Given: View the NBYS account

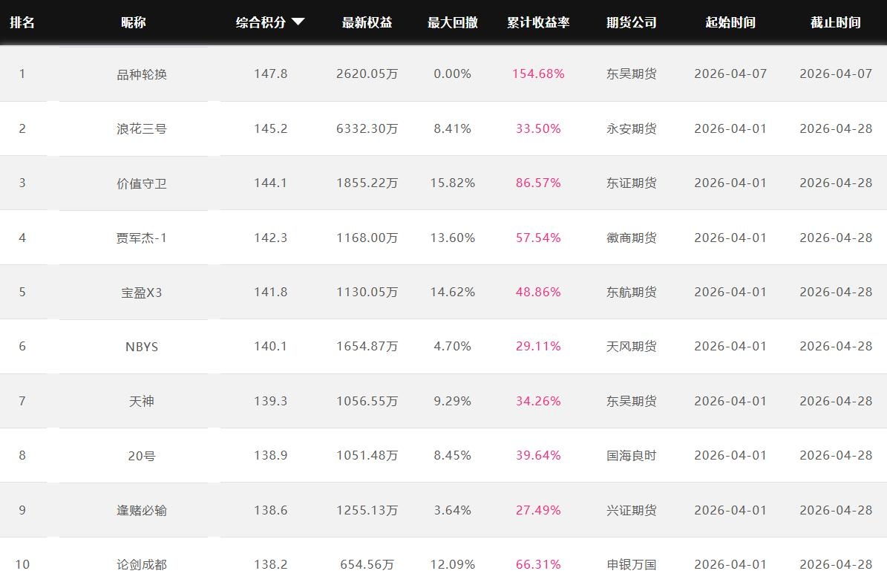Looking at the screenshot, I should [142, 347].
